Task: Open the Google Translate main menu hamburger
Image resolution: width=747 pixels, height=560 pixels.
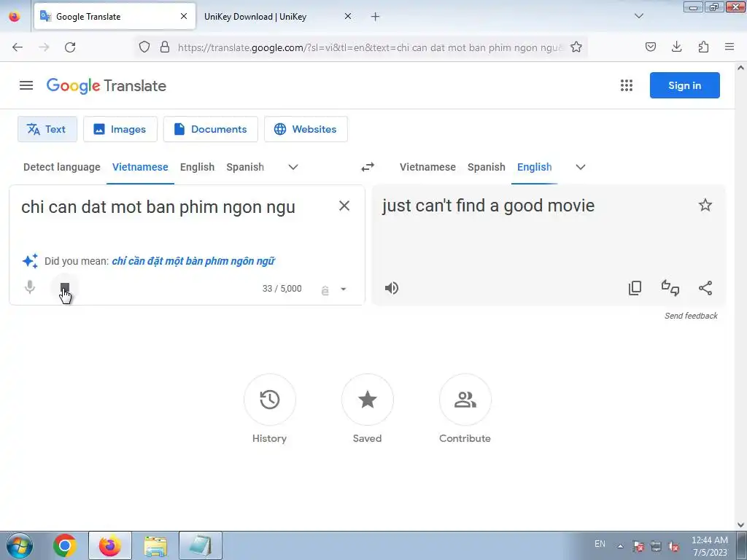Action: click(x=26, y=86)
